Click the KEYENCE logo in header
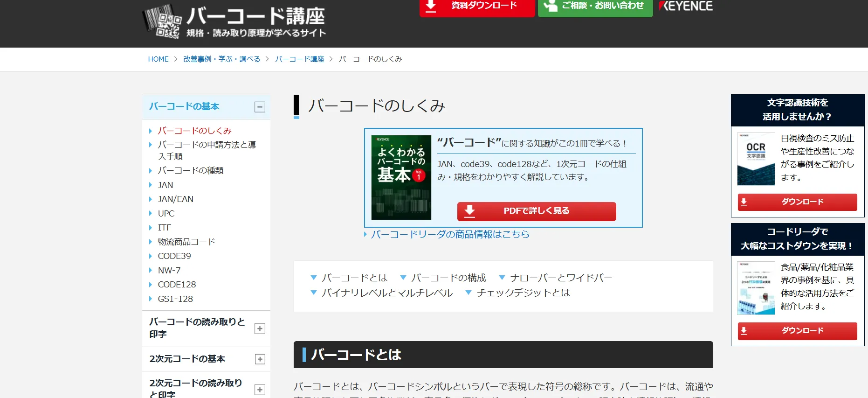This screenshot has width=868, height=398. 686,6
